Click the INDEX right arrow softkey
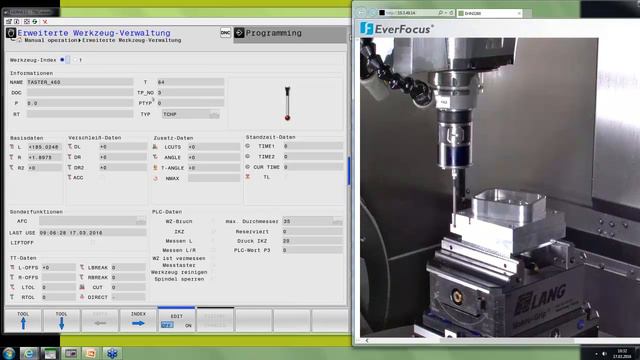Viewport: 640px width, 360px height. tap(138, 320)
